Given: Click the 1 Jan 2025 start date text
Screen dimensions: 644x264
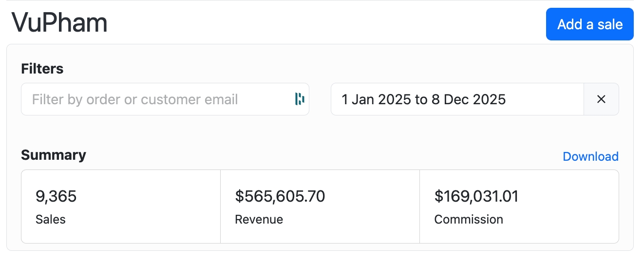Looking at the screenshot, I should (x=376, y=99).
